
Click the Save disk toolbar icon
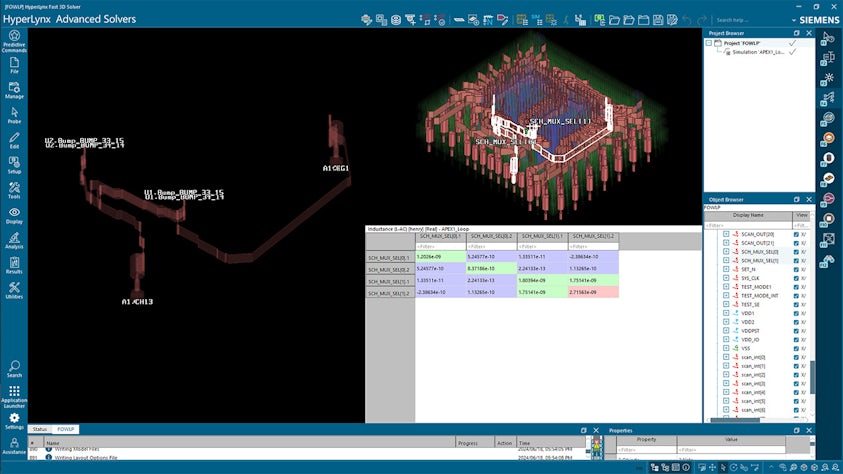coord(658,20)
